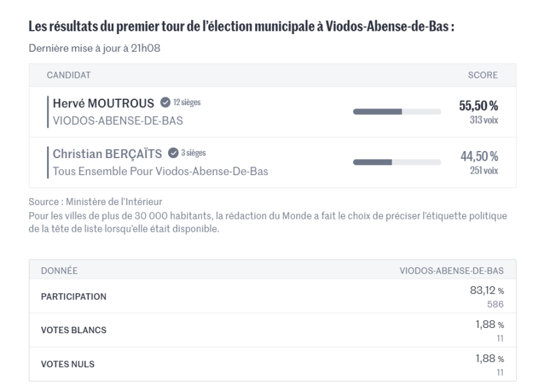Click the VIODOS-ABENSE-DE-BAS data column header
Screen dimensions: 550x392
pos(452,270)
